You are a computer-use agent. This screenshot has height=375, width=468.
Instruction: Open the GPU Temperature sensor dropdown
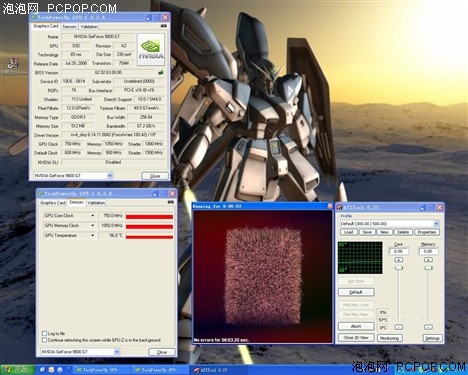coord(92,235)
